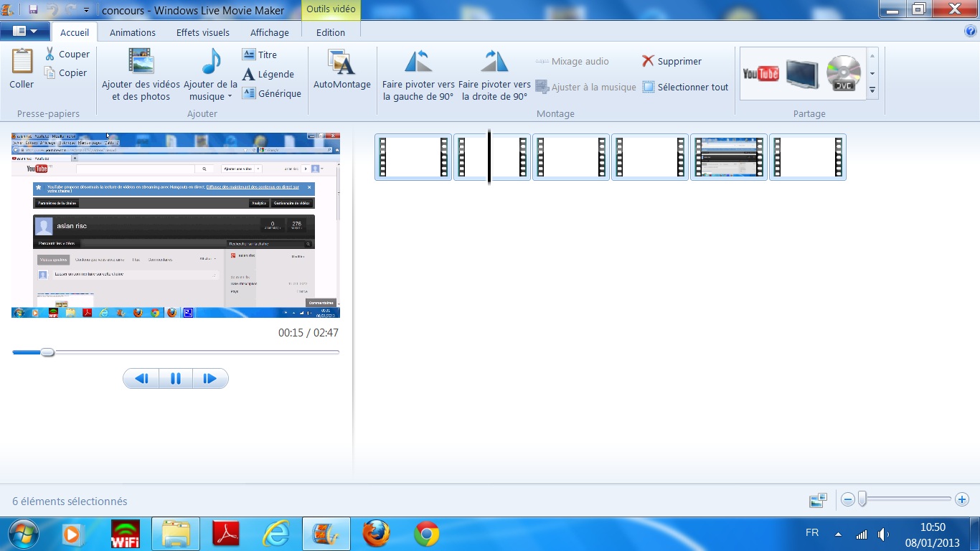Viewport: 980px width, 551px height.
Task: Select the last clip in the storyboard
Action: 808,157
